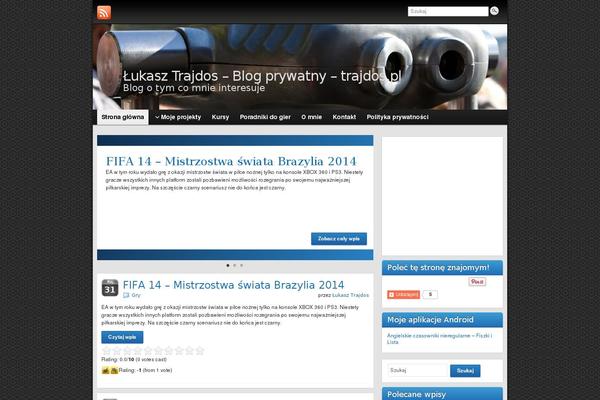
Task: Open author link Łukasz Trajdos
Action: (x=351, y=295)
